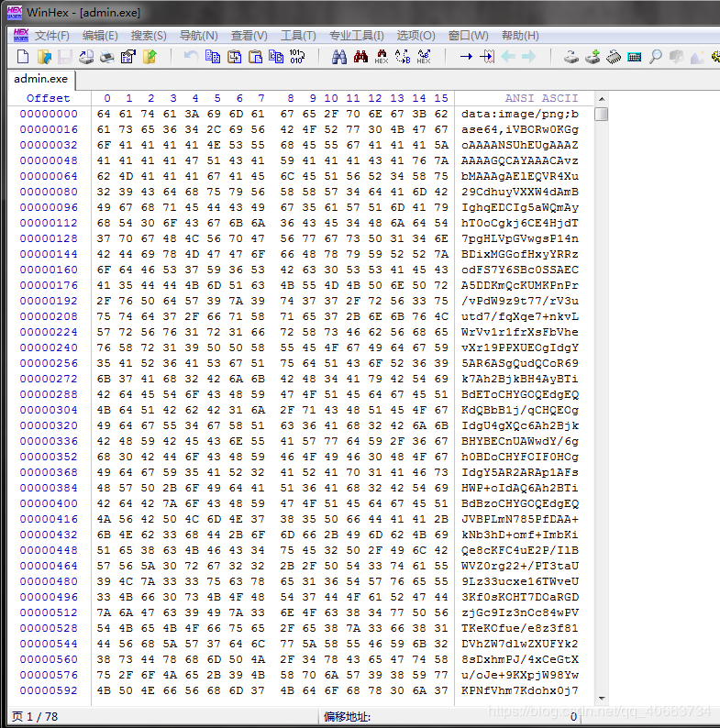Screen dimensions: 720x728
Task: Click the Find text binoculars icon
Action: pyautogui.click(x=339, y=57)
